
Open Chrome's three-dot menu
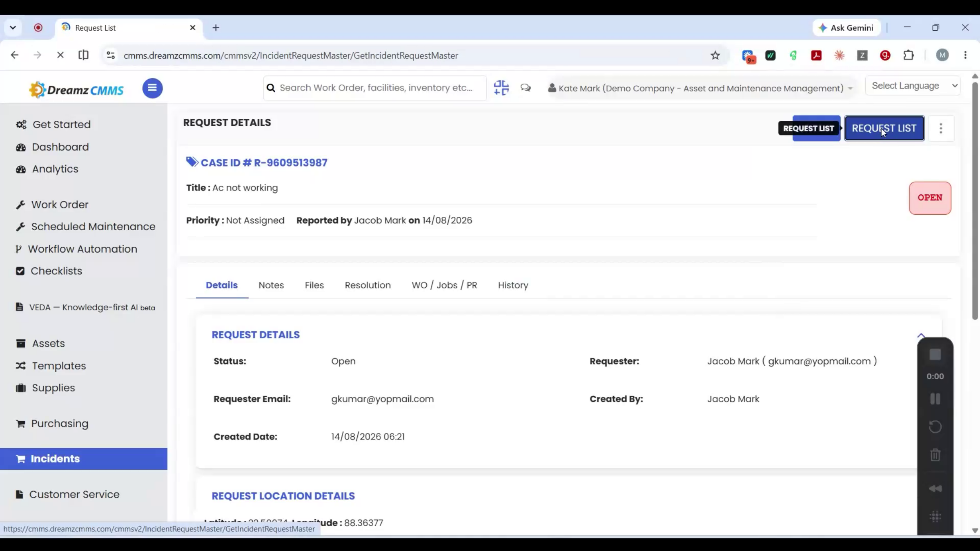965,56
